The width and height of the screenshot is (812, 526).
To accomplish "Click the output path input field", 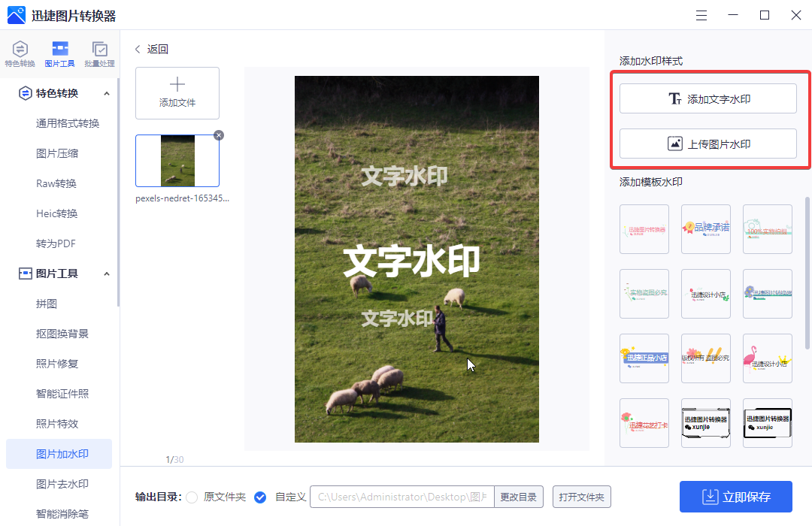I will tap(402, 497).
